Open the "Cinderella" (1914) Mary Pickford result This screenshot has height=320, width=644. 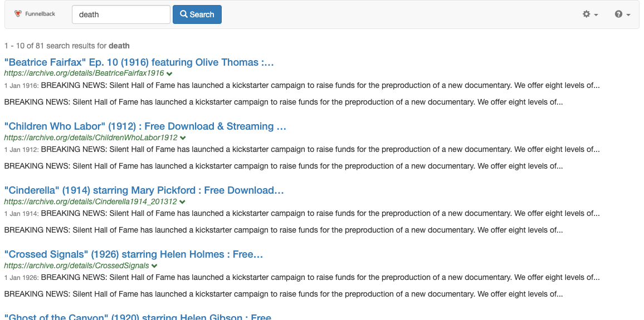point(144,190)
